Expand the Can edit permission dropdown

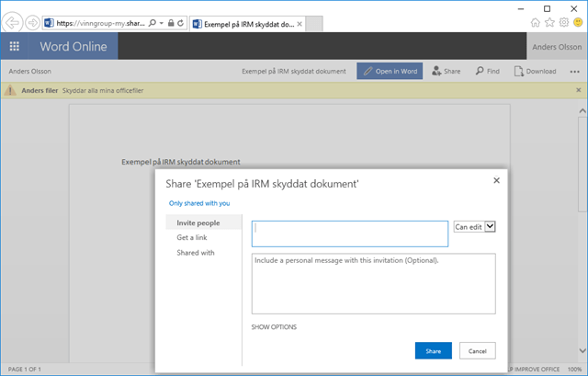point(490,227)
